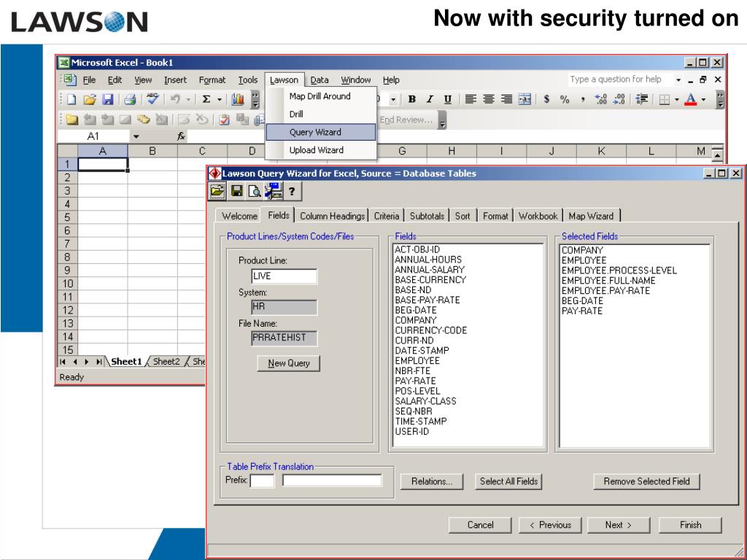The height and width of the screenshot is (560, 747).
Task: Expand the Borders dropdown arrow
Action: [x=677, y=99]
